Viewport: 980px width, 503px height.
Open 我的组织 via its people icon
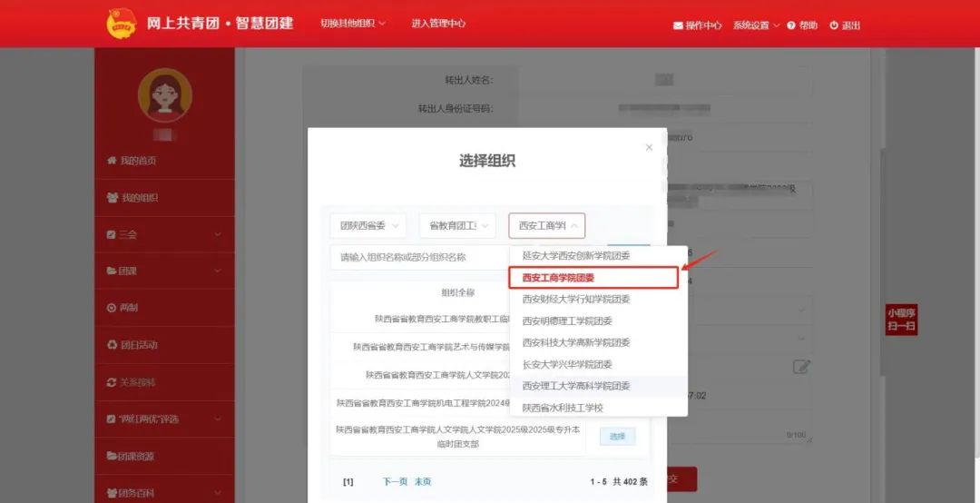point(113,198)
